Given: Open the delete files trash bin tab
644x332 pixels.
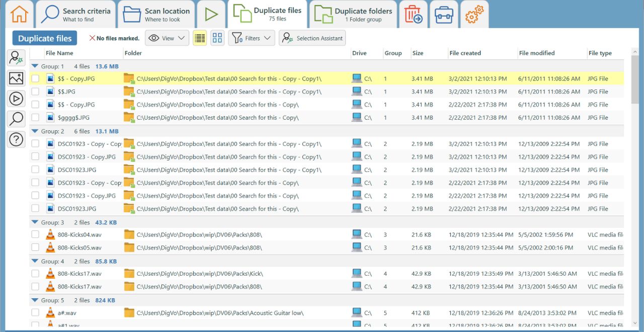Looking at the screenshot, I should [414, 14].
